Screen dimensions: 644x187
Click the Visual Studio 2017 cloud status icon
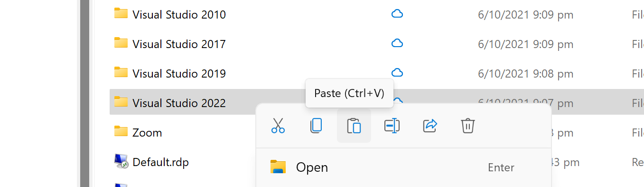point(397,44)
